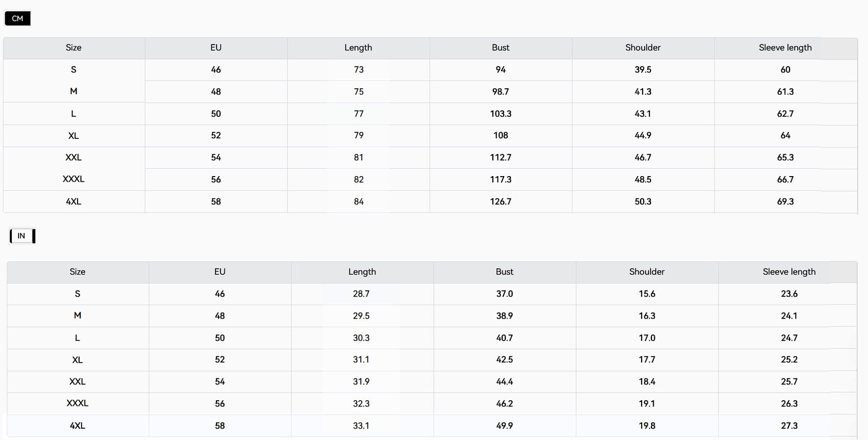The image size is (868, 440).
Task: Click the EU header in the inch table
Action: click(x=220, y=272)
